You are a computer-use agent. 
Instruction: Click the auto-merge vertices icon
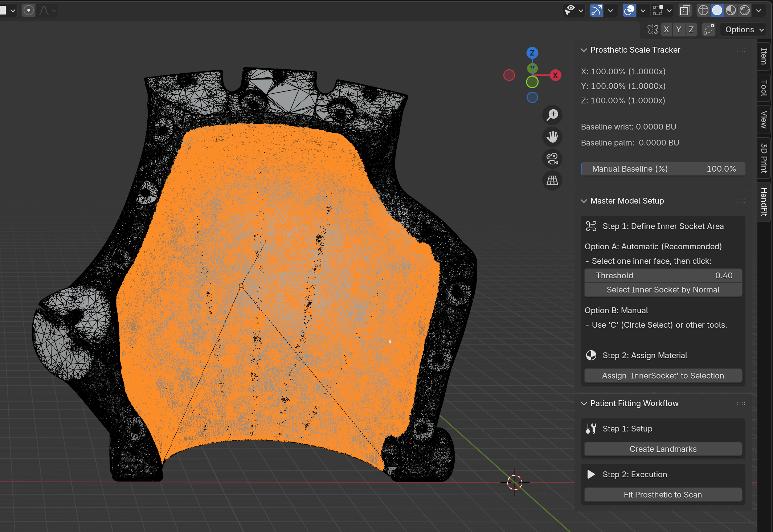tap(708, 29)
